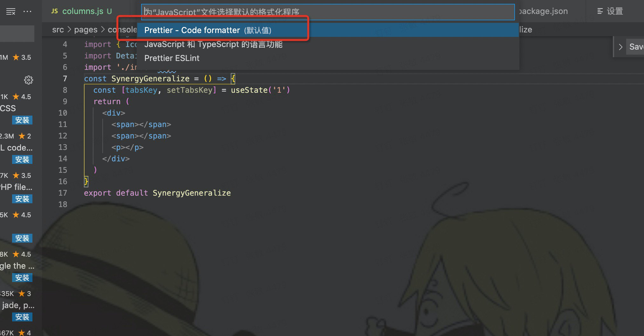Install the extension labeled L code...
The image size is (644, 336).
point(22,159)
